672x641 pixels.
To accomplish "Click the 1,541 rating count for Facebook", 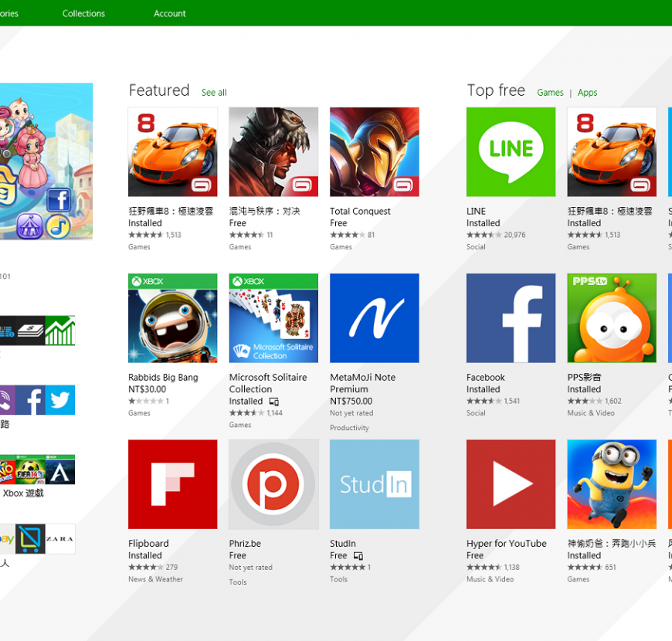I will point(511,401).
